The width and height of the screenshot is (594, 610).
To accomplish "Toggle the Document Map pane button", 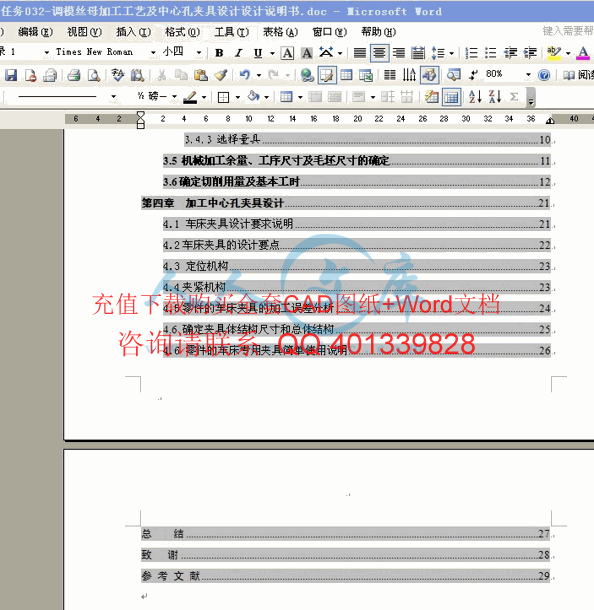I will click(454, 75).
